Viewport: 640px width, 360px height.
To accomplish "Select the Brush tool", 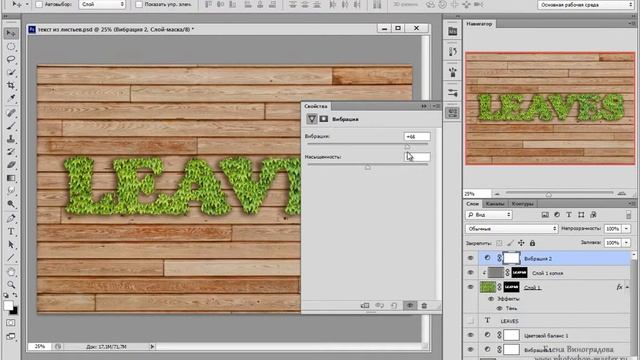I will click(x=11, y=126).
